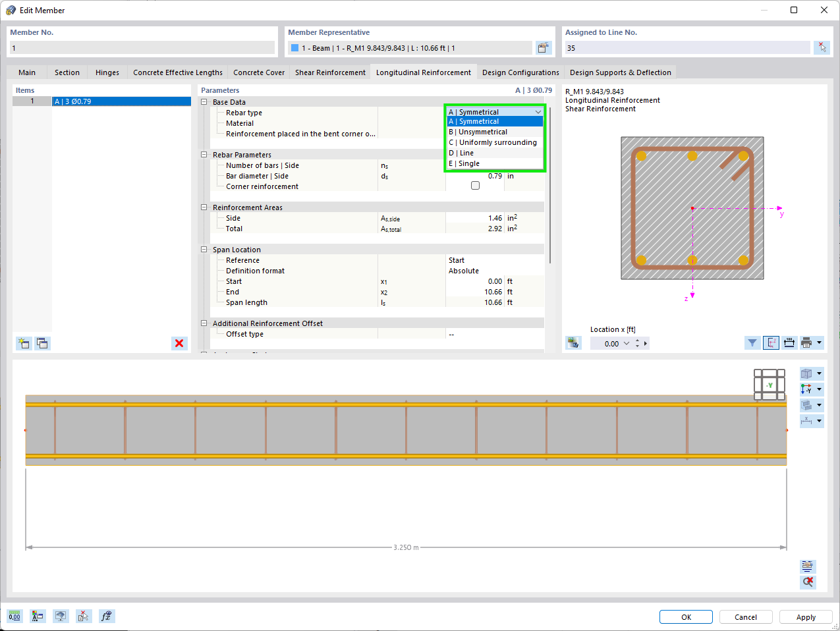This screenshot has height=631, width=840.
Task: Open the printer icon under the preview
Action: tap(807, 343)
